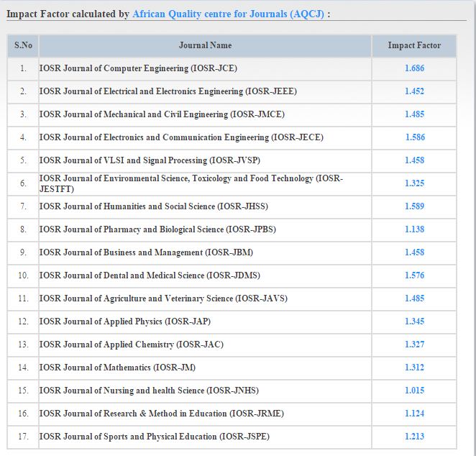Click impact factor 1.213 for IOSR-JSPE
The image size is (476, 456).
(x=414, y=437)
